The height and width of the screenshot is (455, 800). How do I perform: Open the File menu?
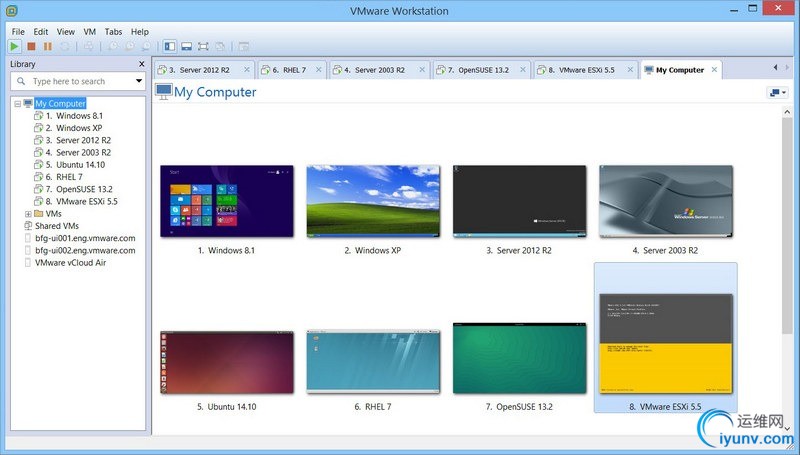click(x=18, y=32)
